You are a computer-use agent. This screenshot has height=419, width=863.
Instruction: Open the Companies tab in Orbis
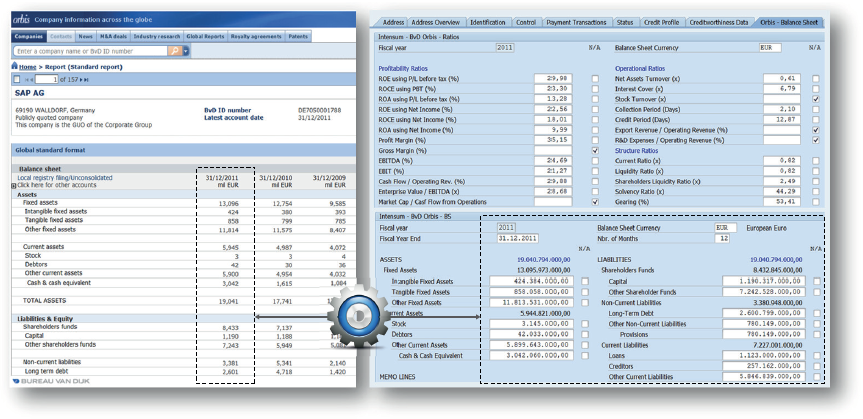tap(29, 36)
